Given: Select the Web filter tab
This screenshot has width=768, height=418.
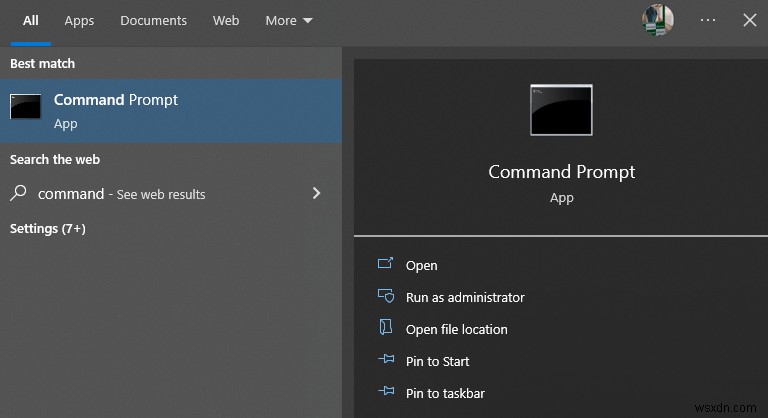Looking at the screenshot, I should (226, 20).
